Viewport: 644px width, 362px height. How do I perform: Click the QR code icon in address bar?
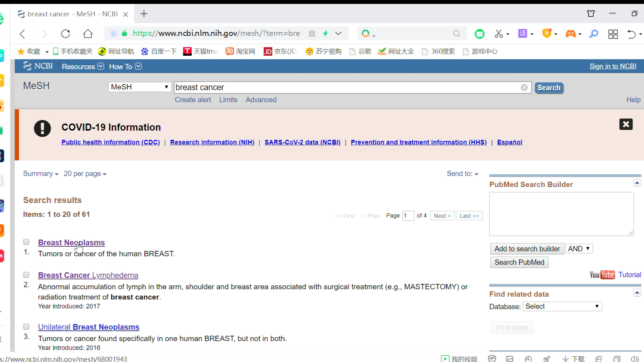coord(312,34)
